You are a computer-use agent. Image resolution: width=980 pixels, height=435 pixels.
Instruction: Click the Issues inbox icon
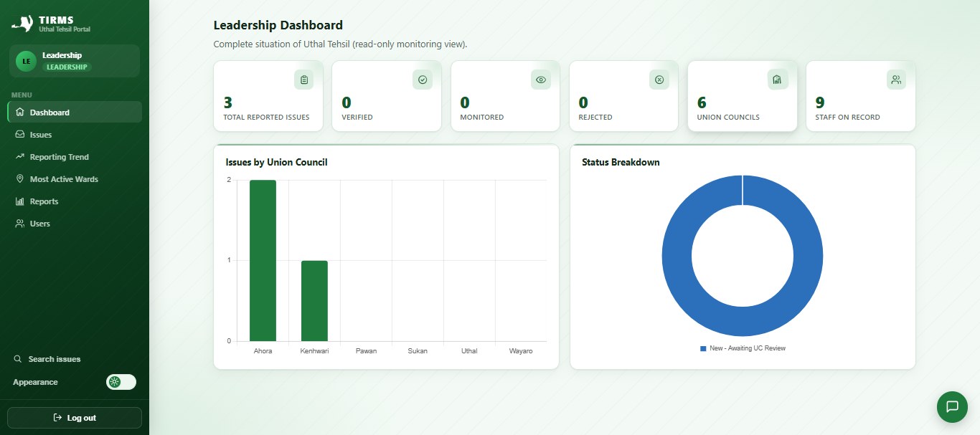20,135
